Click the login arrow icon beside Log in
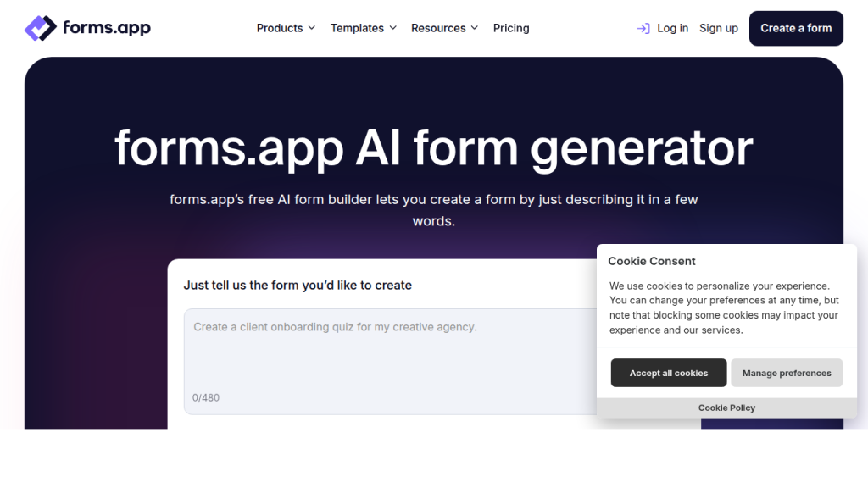 tap(643, 27)
